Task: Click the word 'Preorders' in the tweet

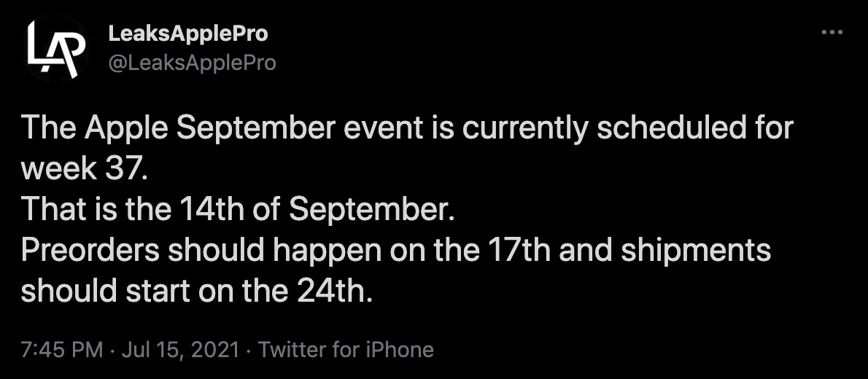Action: [90, 250]
